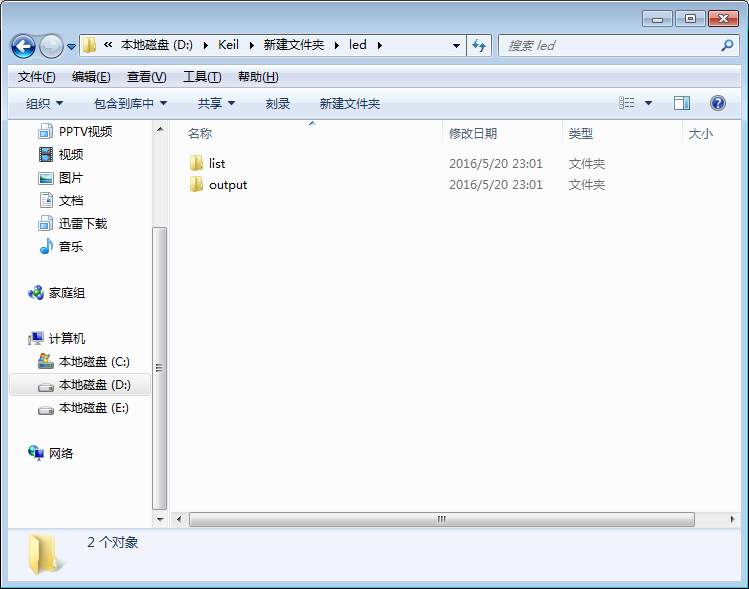Click the 家庭组 homegroup icon
Screen dimensions: 749x589
click(36, 293)
